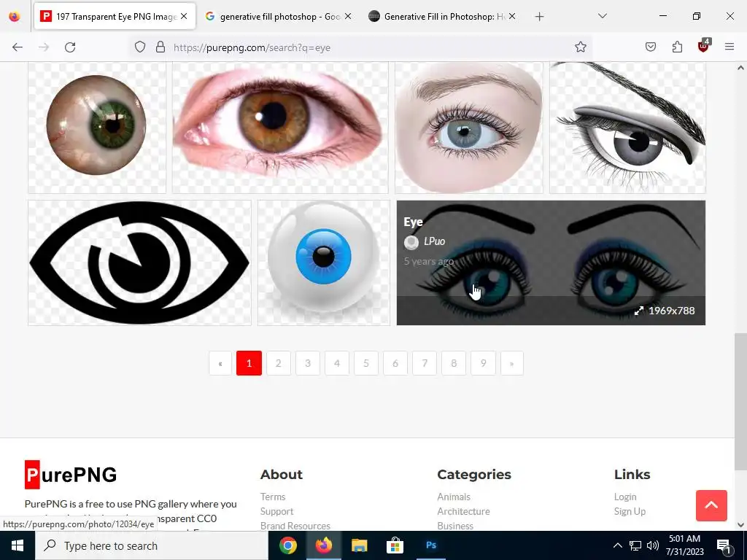Click the forward navigation arrow
Image resolution: width=747 pixels, height=560 pixels.
pyautogui.click(x=44, y=47)
